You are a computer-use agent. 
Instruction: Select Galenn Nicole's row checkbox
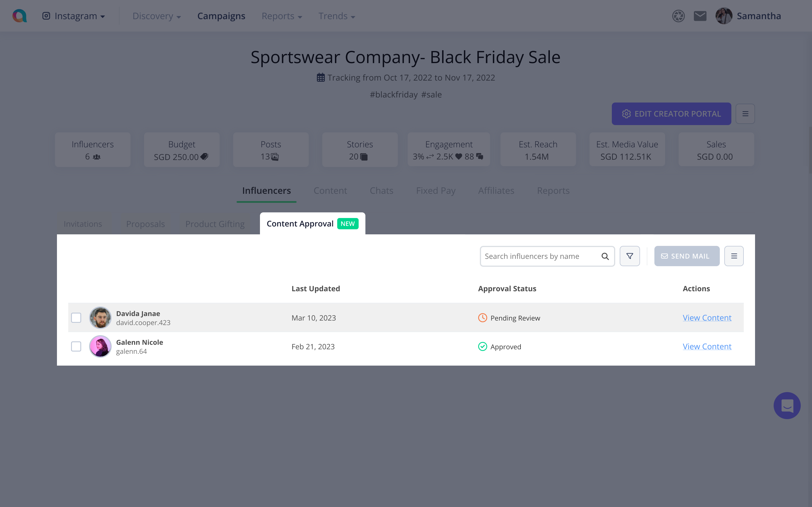pos(76,346)
